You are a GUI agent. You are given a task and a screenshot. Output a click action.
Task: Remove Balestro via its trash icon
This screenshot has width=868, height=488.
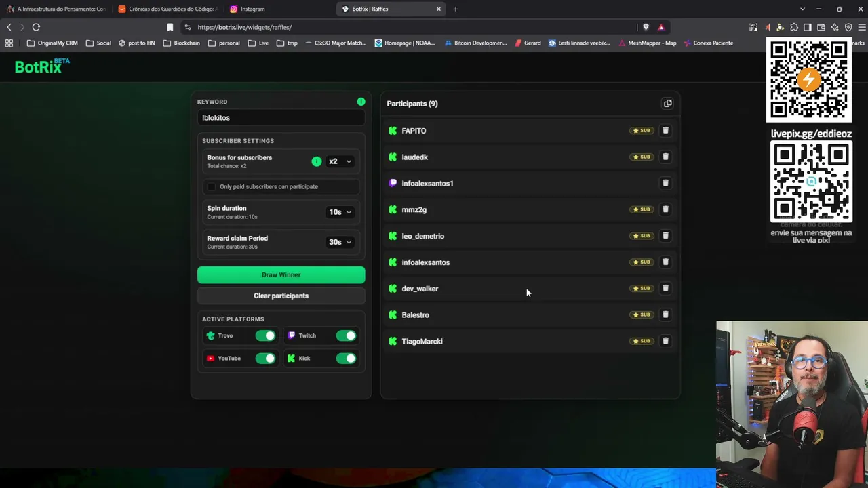[x=665, y=314]
